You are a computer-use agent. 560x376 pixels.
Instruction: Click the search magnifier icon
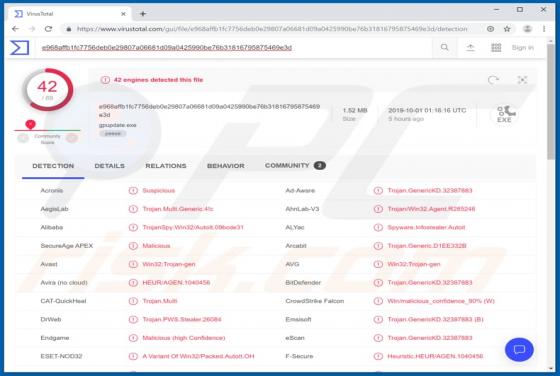pyautogui.click(x=444, y=47)
